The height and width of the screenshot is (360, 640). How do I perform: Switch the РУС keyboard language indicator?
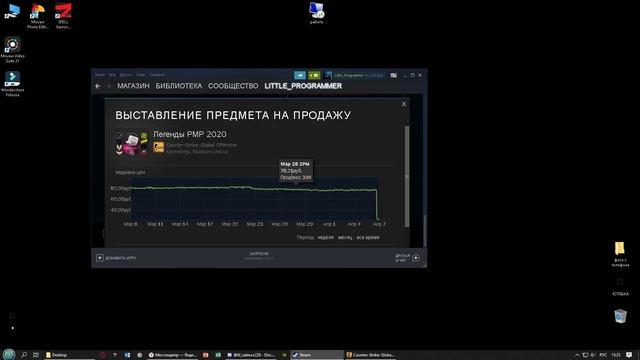pos(603,355)
